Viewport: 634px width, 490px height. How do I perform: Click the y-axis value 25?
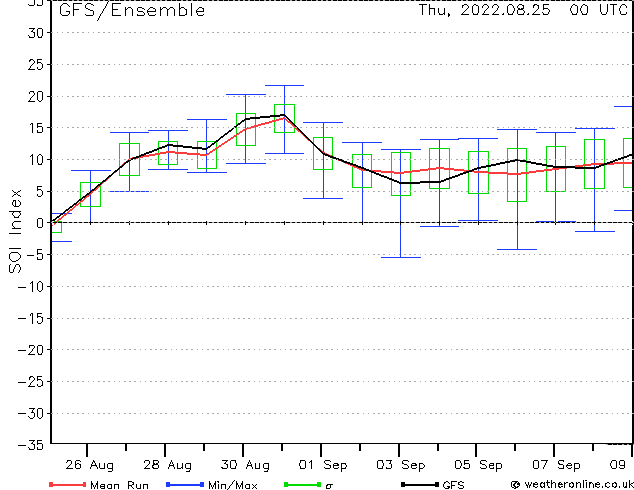[x=36, y=65]
